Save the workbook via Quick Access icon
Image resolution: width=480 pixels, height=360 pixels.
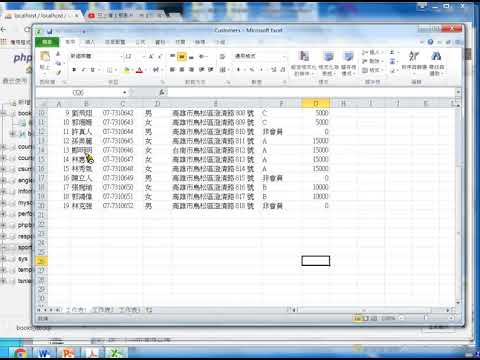49,31
